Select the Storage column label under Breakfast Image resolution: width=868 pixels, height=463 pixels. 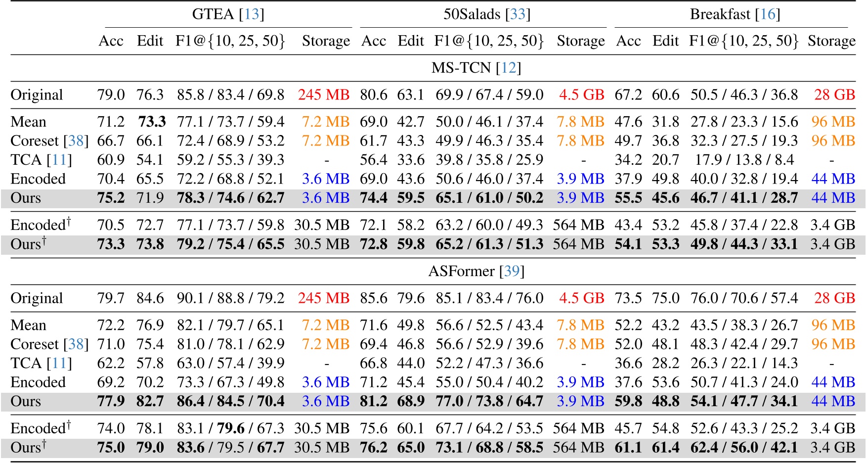pyautogui.click(x=833, y=40)
